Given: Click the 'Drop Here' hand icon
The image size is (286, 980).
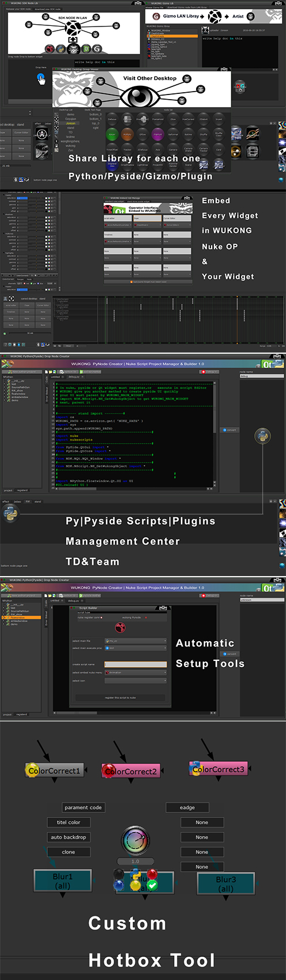Looking at the screenshot, I should click(x=41, y=80).
